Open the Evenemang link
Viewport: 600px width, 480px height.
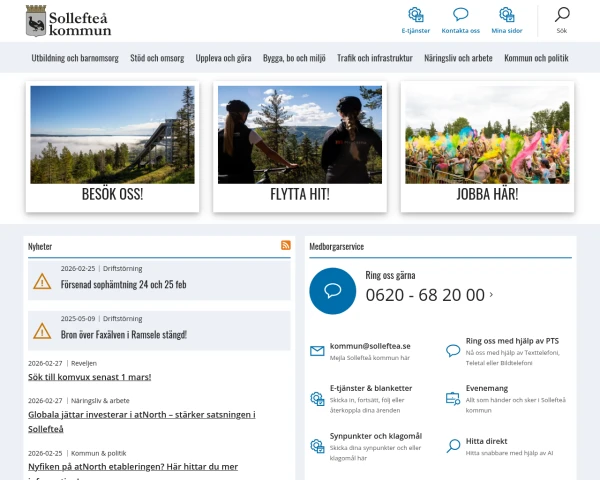click(487, 388)
